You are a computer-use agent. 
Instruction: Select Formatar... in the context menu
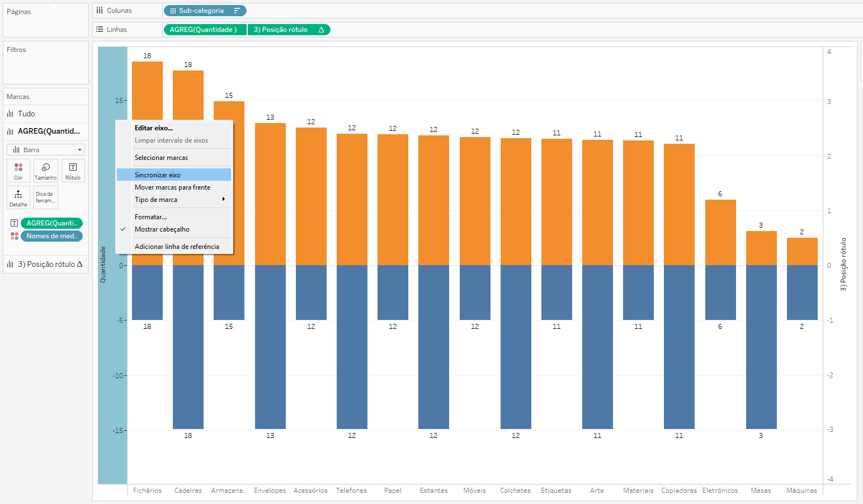click(x=150, y=217)
